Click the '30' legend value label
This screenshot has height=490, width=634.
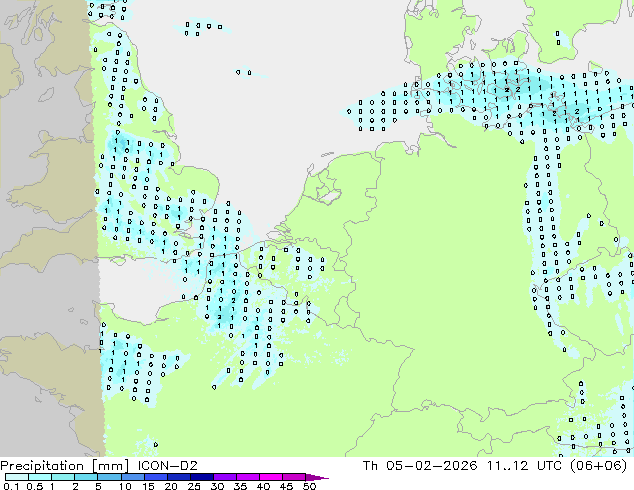[217, 486]
